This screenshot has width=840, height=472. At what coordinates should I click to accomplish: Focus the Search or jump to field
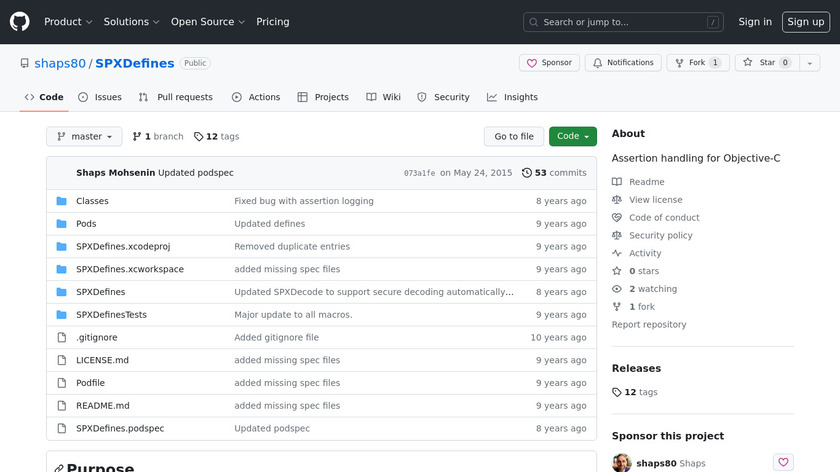tap(623, 22)
